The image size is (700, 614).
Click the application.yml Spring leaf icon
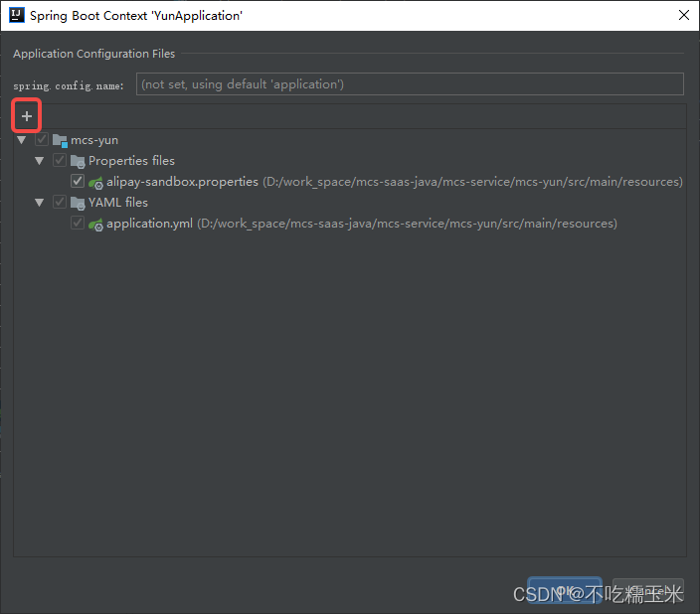(x=95, y=224)
